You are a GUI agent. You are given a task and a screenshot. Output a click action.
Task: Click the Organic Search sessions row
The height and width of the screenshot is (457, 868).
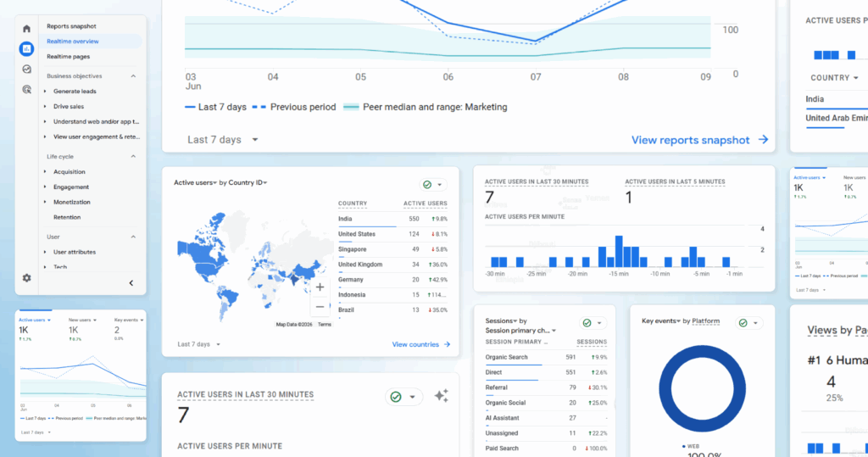pos(547,357)
